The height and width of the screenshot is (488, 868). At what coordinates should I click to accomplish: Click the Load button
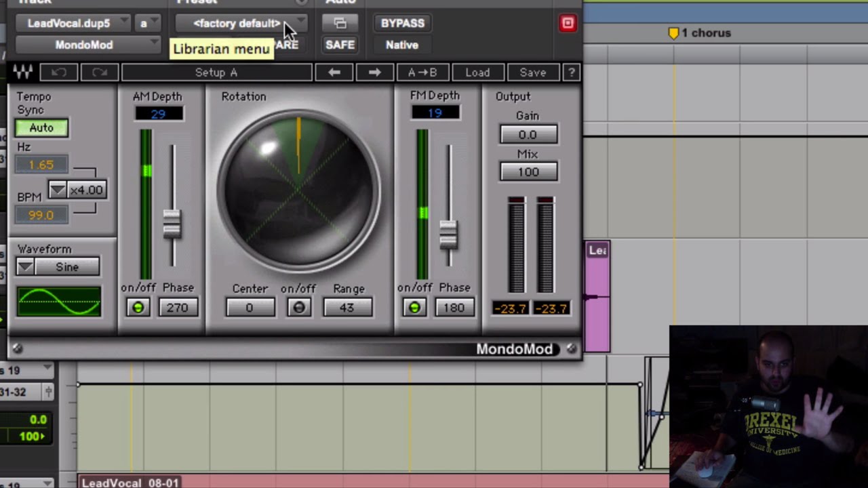click(x=477, y=72)
